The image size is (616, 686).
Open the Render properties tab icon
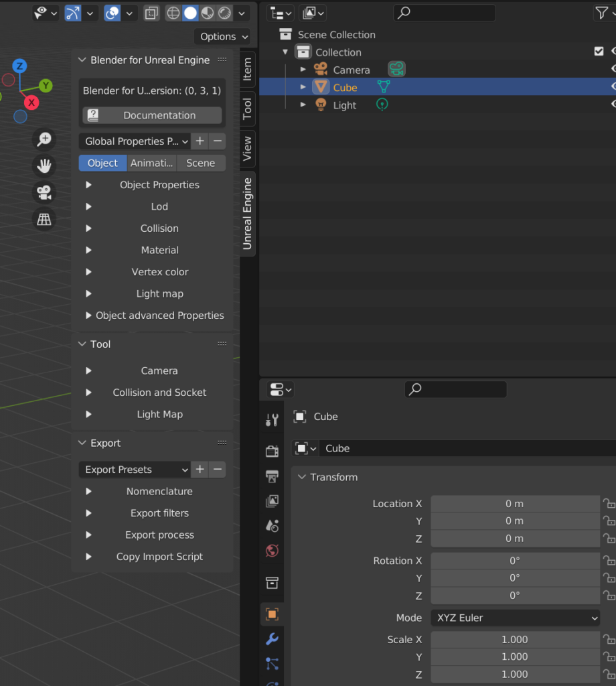click(x=272, y=451)
